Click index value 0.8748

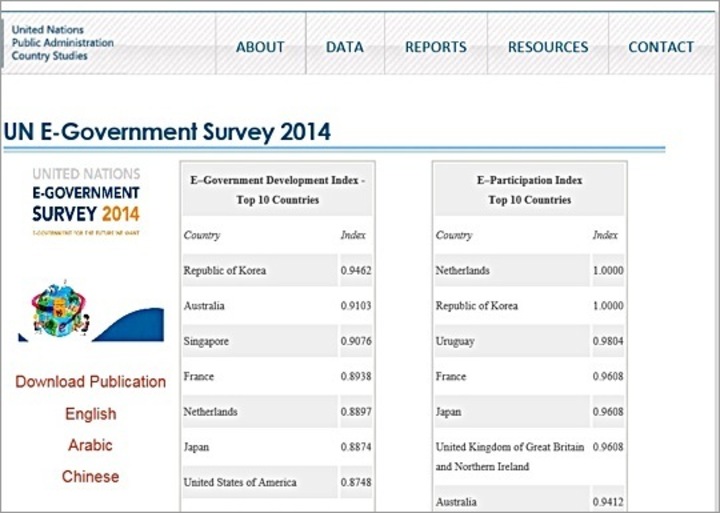point(356,483)
